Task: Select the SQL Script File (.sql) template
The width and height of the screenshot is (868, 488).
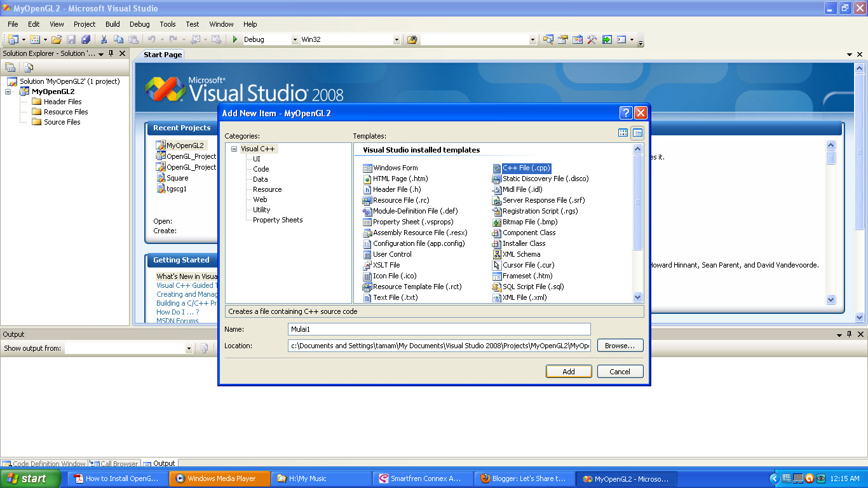Action: tap(528, 287)
